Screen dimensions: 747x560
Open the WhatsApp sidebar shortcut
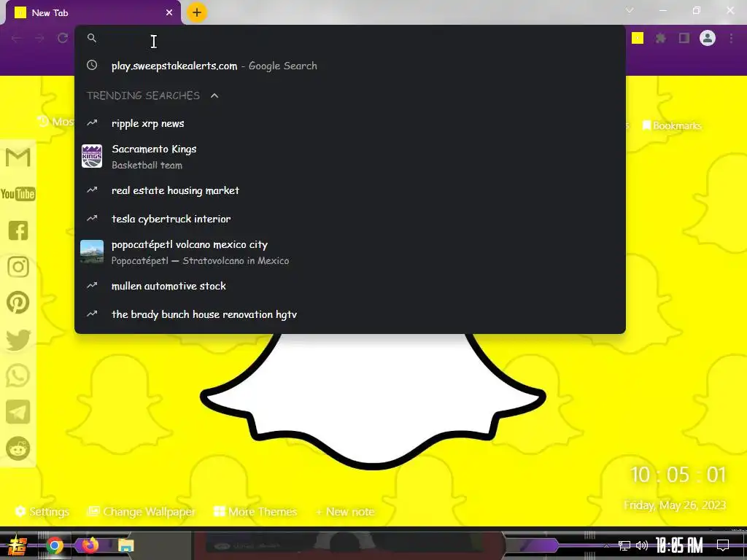click(18, 376)
